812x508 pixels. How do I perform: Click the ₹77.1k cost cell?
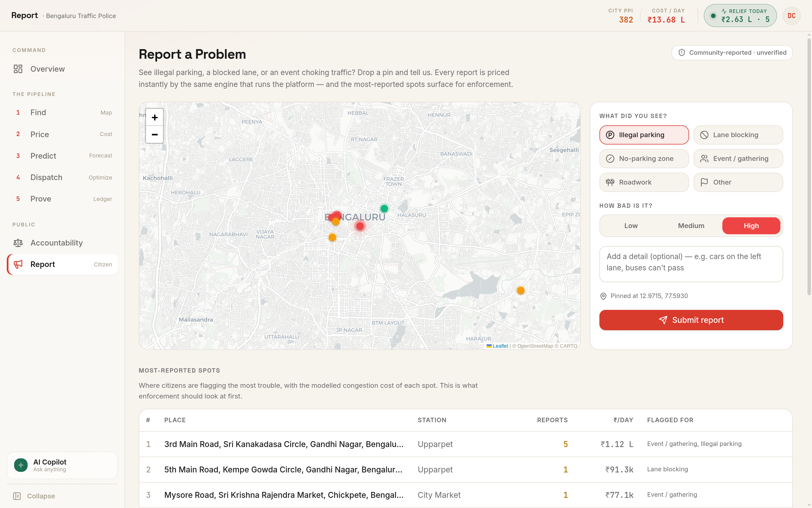619,495
